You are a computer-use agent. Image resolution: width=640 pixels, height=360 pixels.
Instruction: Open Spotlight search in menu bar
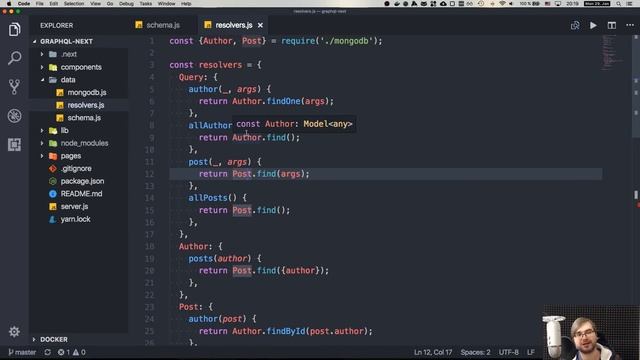tap(619, 3)
